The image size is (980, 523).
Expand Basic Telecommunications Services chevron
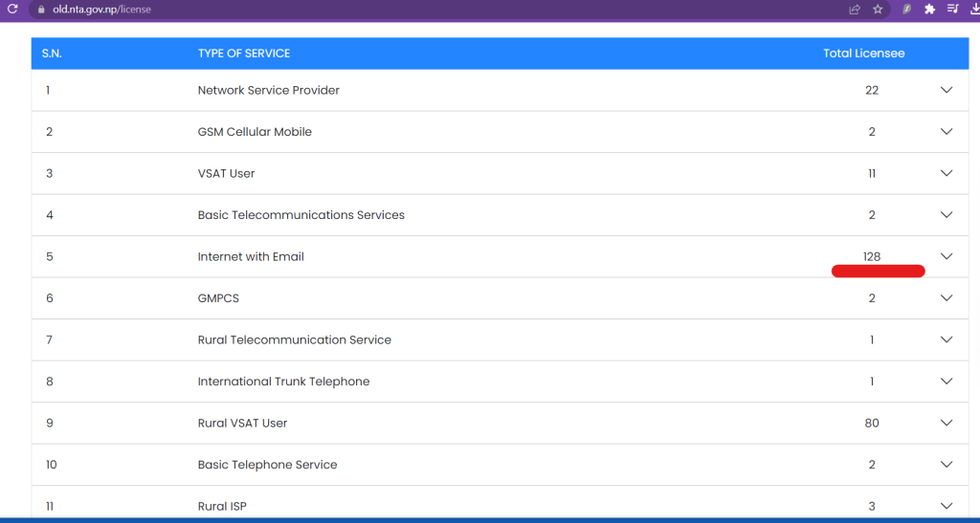pos(947,215)
